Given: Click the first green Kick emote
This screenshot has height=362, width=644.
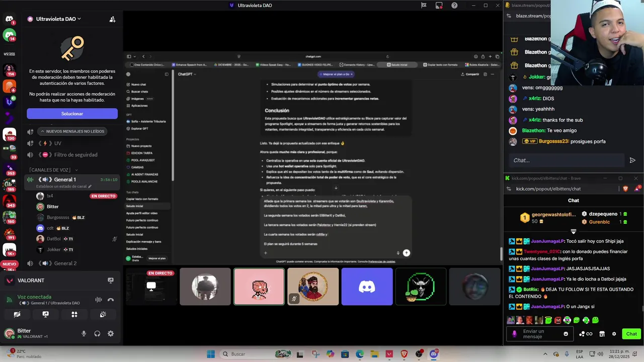Looking at the screenshot, I should (548, 320).
